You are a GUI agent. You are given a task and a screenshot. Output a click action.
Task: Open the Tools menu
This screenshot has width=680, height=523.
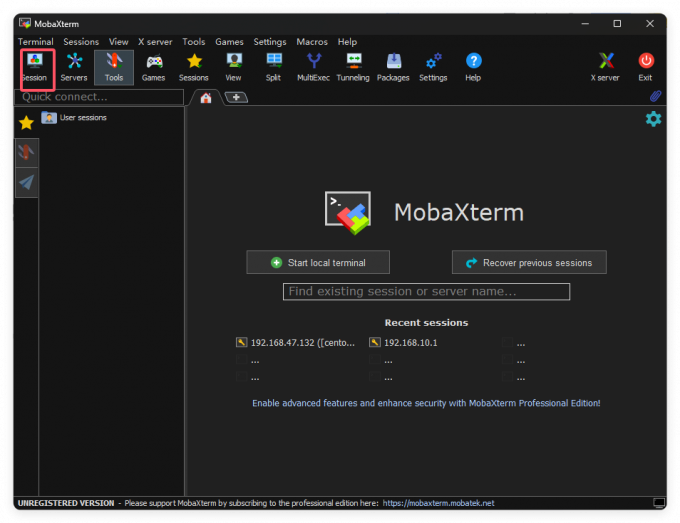(193, 42)
